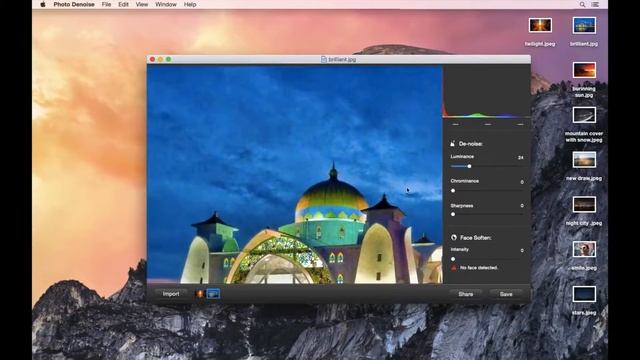Click the right histogram level marker

click(x=520, y=124)
